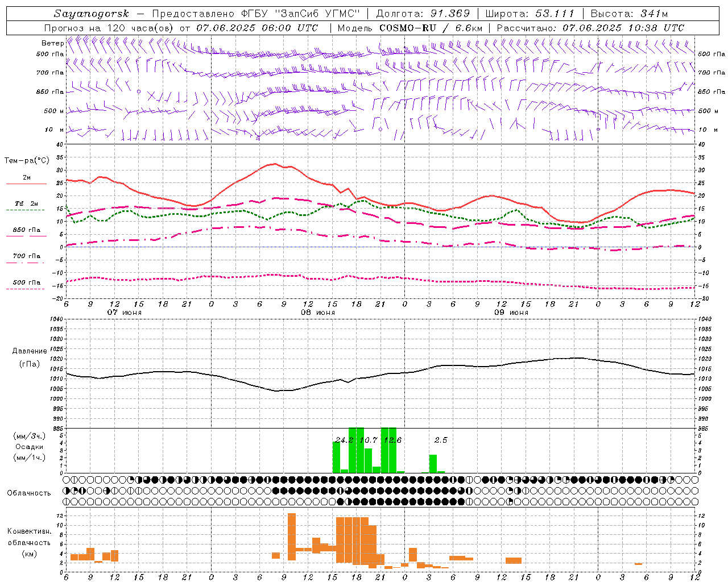Click the '2м' temperature legend entry
Image resolution: width=728 pixels, height=582 pixels.
click(x=27, y=178)
